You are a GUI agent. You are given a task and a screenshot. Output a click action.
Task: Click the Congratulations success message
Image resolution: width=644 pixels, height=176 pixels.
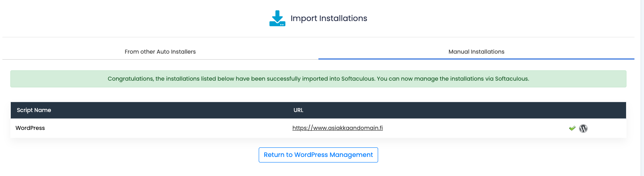point(318,79)
